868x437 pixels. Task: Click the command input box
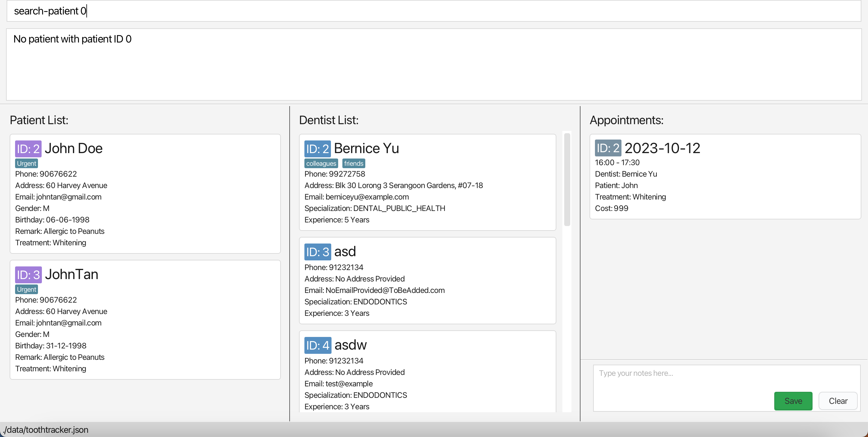coord(434,11)
